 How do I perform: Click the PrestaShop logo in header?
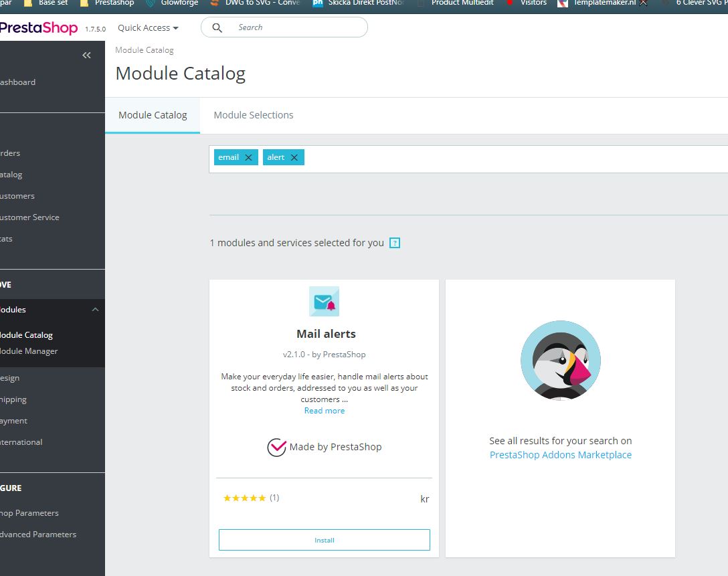coord(39,28)
